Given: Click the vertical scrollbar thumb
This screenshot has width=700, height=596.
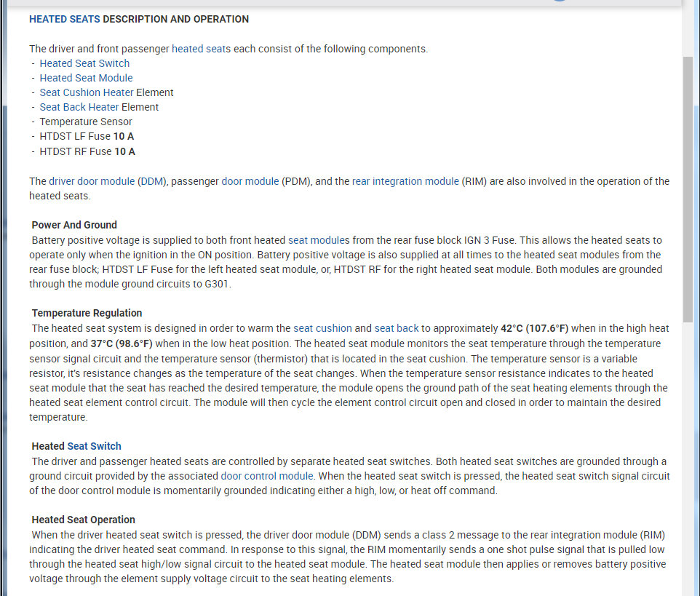Looking at the screenshot, I should pyautogui.click(x=688, y=188).
